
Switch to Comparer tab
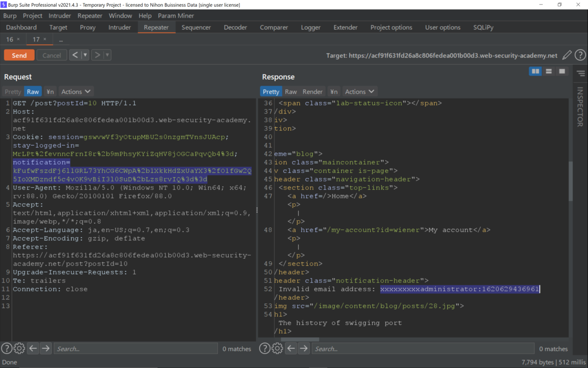point(274,27)
